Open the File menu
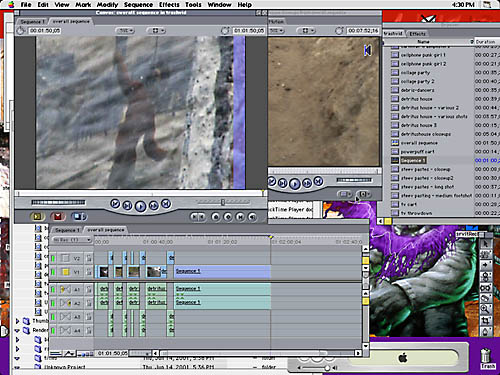 tap(26, 5)
